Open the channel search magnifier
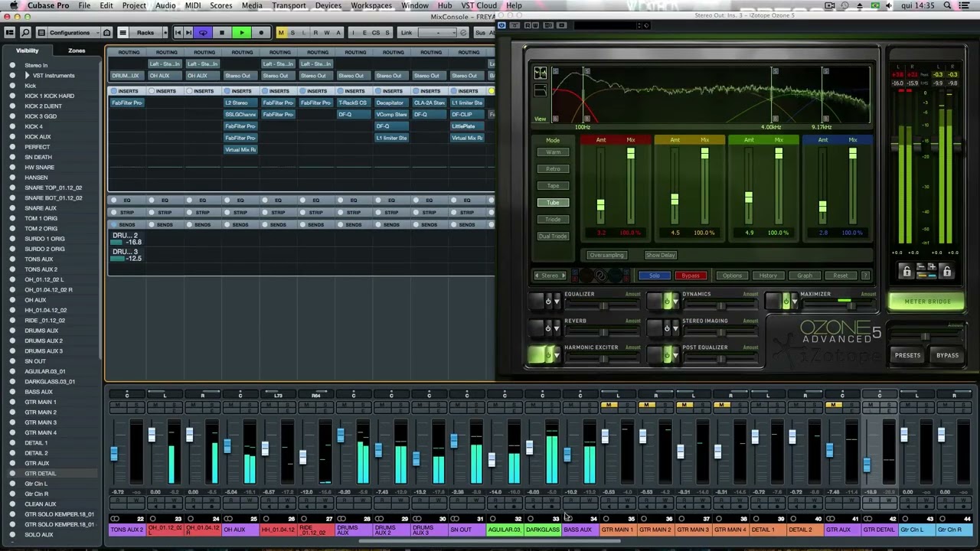Viewport: 980px width, 551px height. click(x=25, y=33)
